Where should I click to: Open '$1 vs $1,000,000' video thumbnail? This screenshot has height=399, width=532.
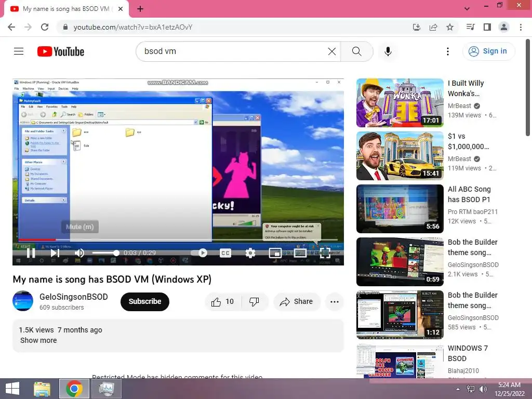(x=400, y=156)
